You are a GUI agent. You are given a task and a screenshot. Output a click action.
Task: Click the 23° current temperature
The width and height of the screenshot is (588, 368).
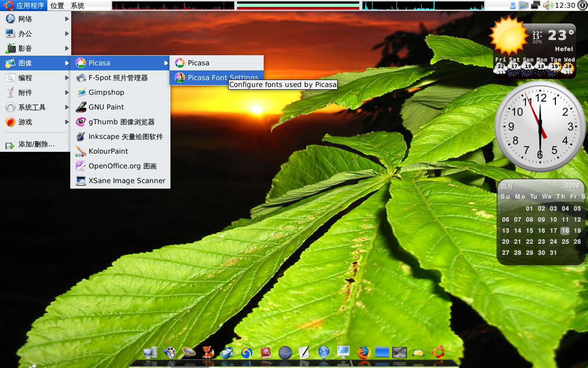561,35
